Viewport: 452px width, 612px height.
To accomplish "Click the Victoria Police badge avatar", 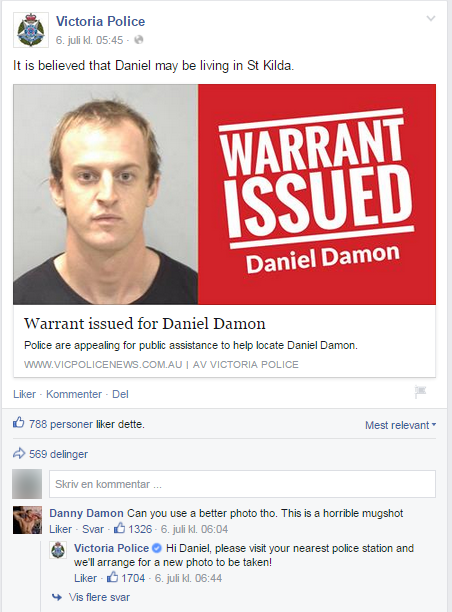I will click(31, 30).
